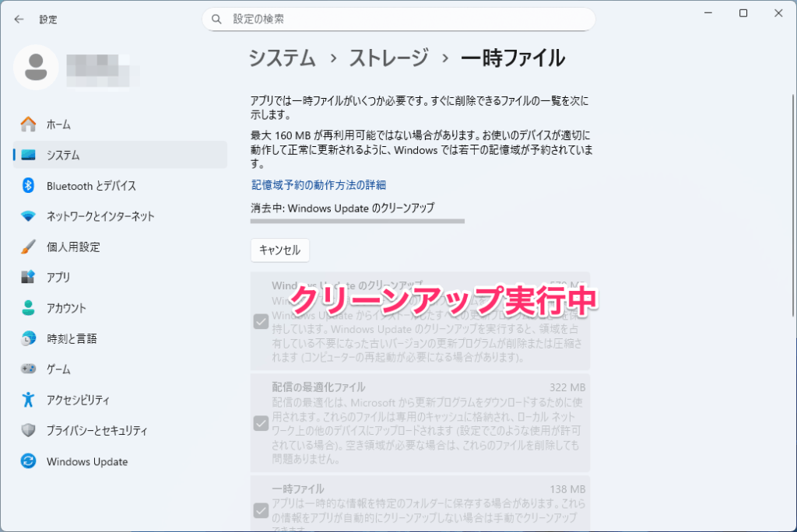Click the 配信の最適化ファイル title text
Viewport: 797px width, 532px height.
318,387
